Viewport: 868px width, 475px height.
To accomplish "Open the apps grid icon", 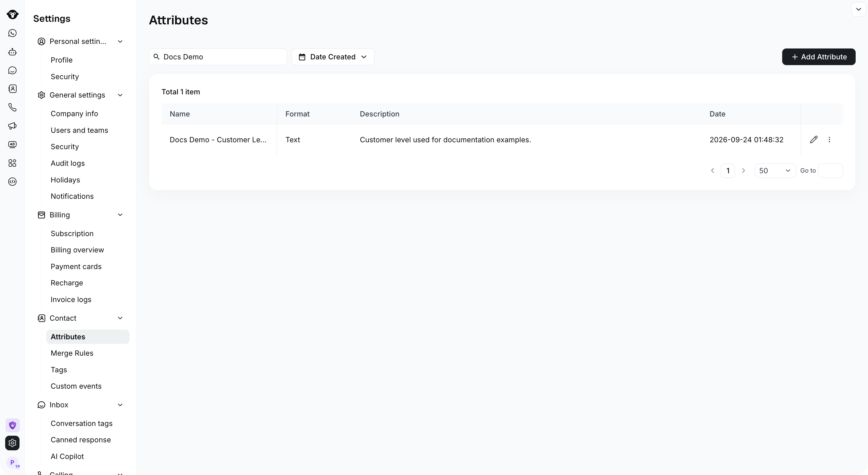I will [12, 163].
